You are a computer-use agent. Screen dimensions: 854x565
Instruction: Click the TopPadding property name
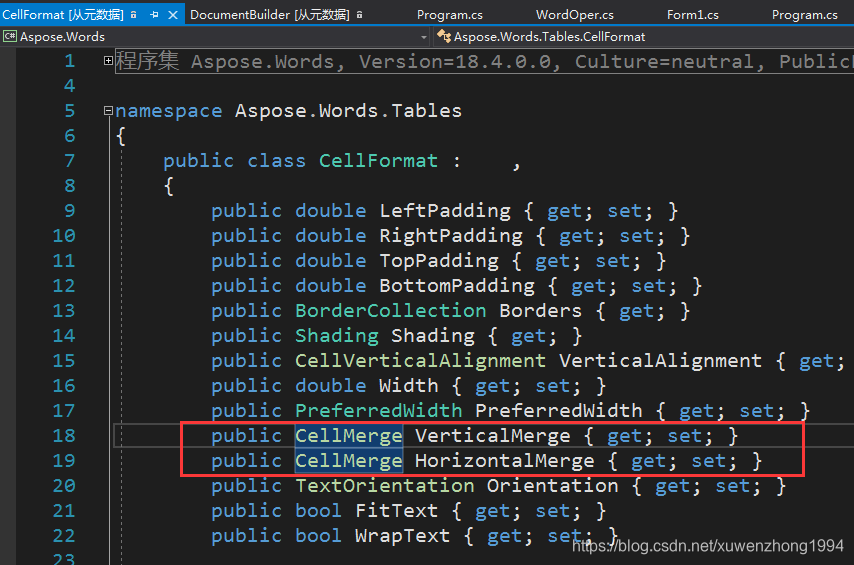click(x=439, y=261)
